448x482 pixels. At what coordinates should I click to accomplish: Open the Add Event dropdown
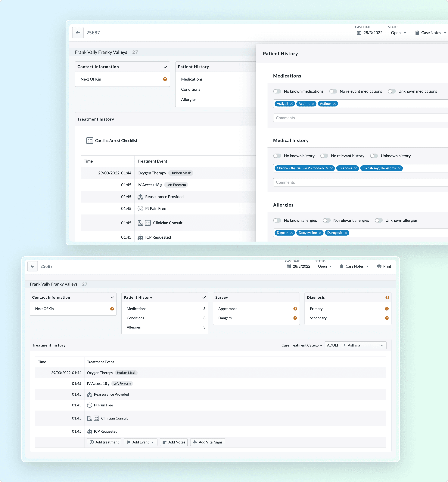(x=141, y=442)
